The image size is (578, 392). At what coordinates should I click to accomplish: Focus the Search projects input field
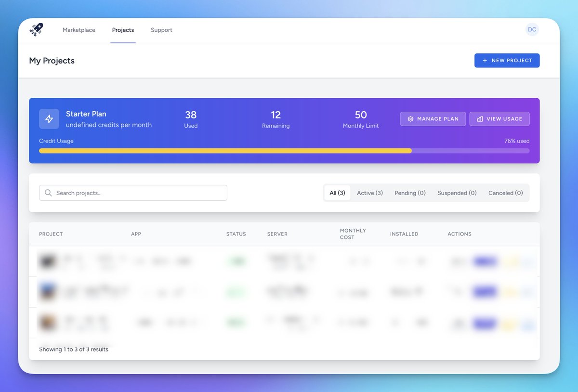(x=133, y=193)
